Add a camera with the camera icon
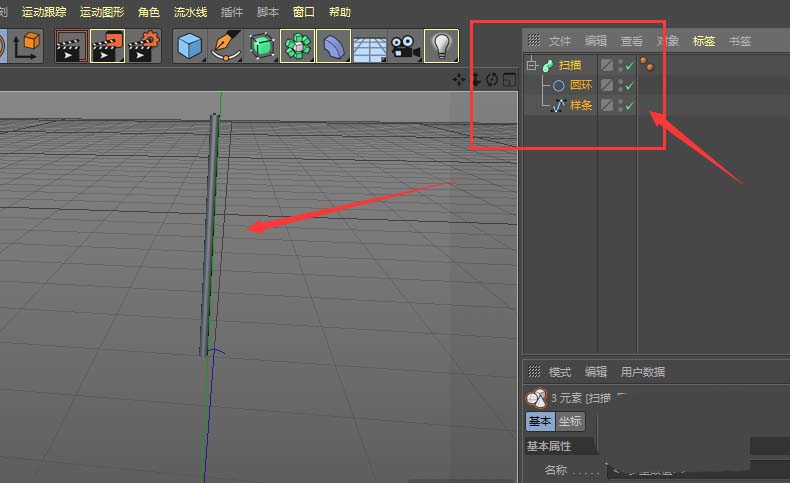Screen dimensions: 790x483 point(404,46)
